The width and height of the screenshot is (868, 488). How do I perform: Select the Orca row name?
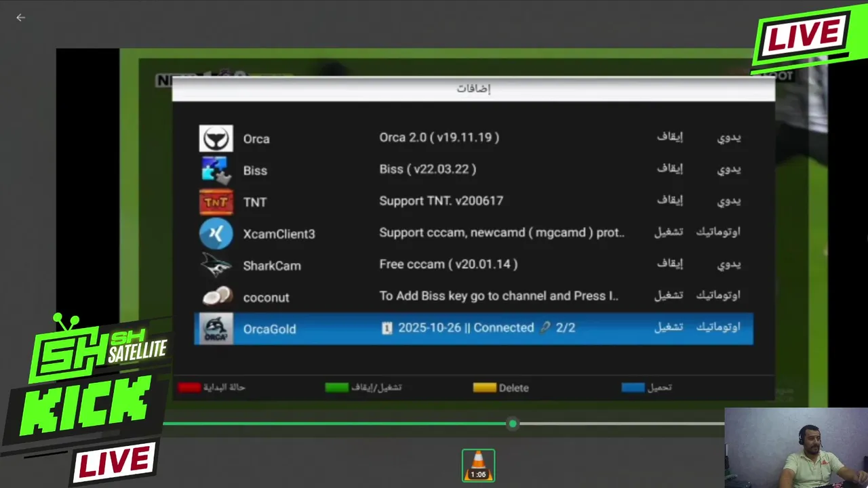click(256, 139)
